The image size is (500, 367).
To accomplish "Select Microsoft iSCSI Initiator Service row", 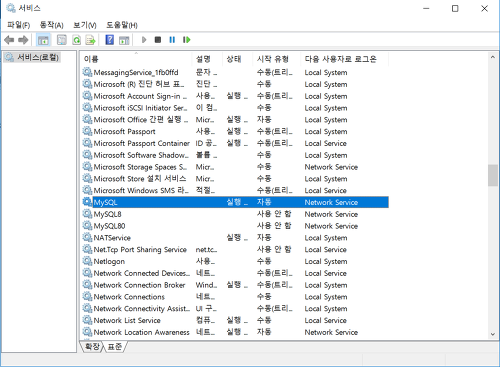I will pos(235,108).
